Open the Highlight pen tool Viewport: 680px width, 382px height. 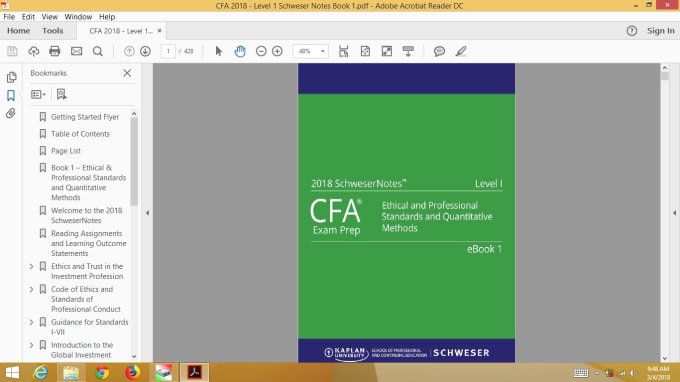click(461, 51)
